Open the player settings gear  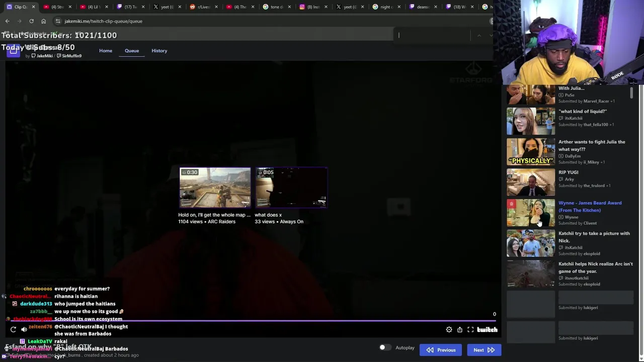click(x=449, y=330)
